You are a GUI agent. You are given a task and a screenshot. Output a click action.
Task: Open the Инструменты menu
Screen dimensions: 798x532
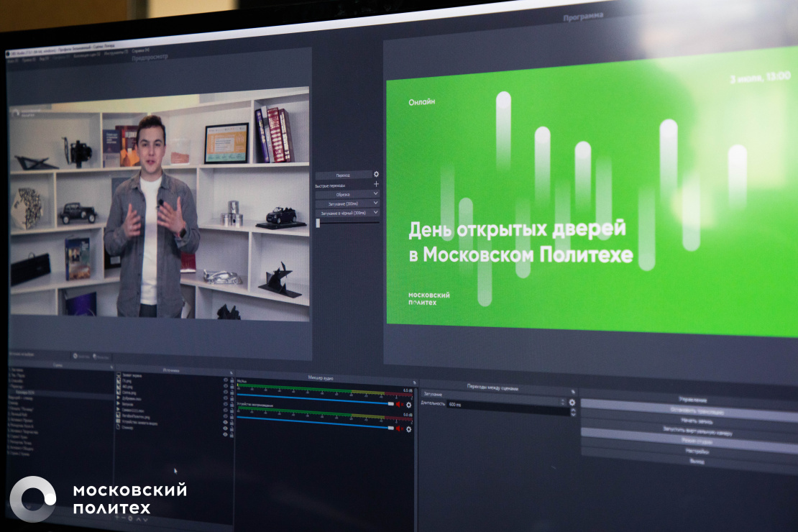116,52
